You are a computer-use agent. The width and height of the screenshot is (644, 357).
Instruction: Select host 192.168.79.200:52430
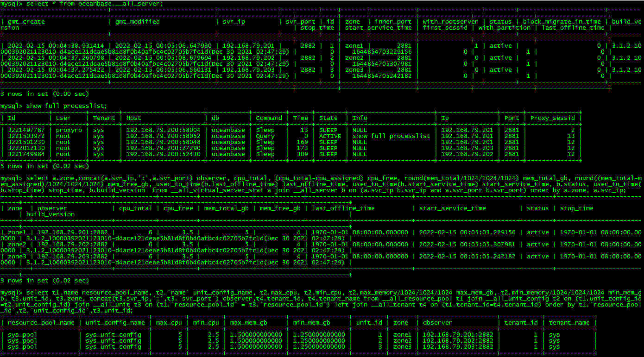(164, 154)
